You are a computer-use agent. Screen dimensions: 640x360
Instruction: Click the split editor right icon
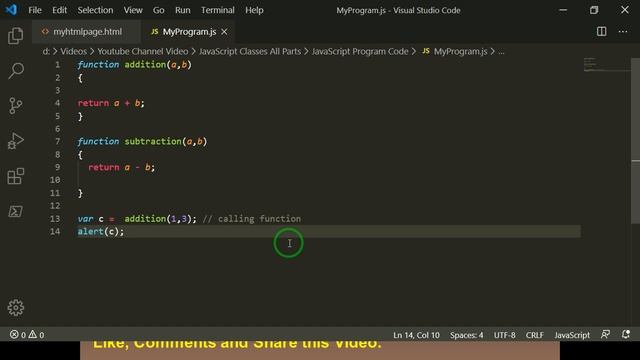pyautogui.click(x=601, y=31)
